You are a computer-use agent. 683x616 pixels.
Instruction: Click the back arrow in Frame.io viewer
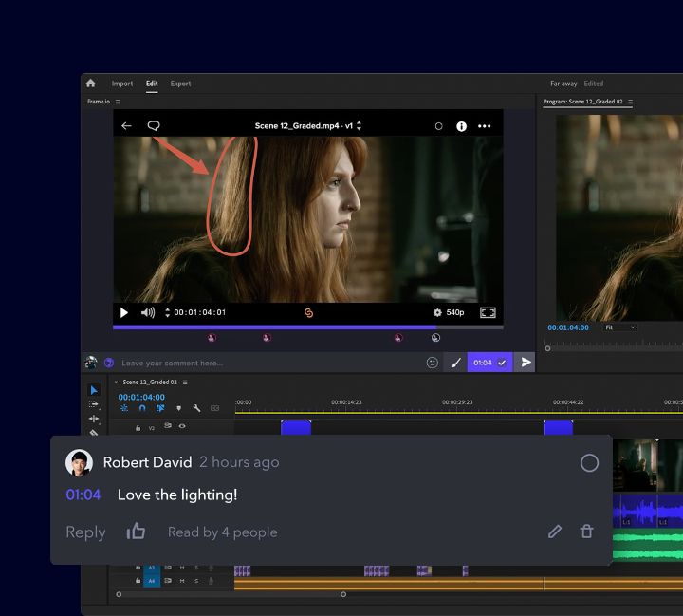(127, 126)
